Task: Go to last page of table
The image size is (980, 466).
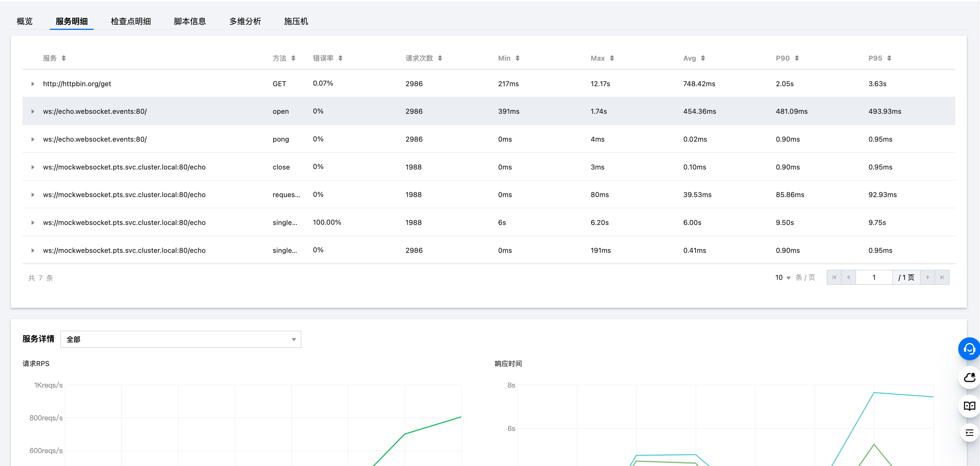Action: pyautogui.click(x=942, y=278)
